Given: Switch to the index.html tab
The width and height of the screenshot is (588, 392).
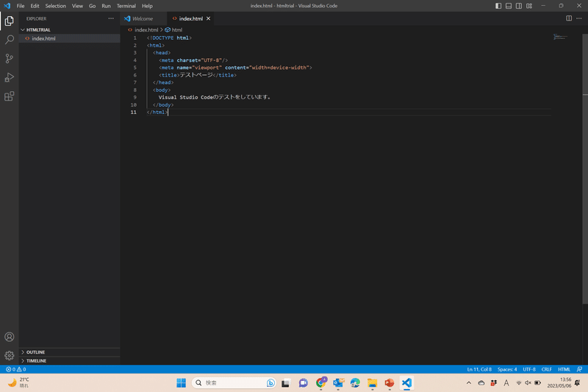Looking at the screenshot, I should (x=190, y=18).
